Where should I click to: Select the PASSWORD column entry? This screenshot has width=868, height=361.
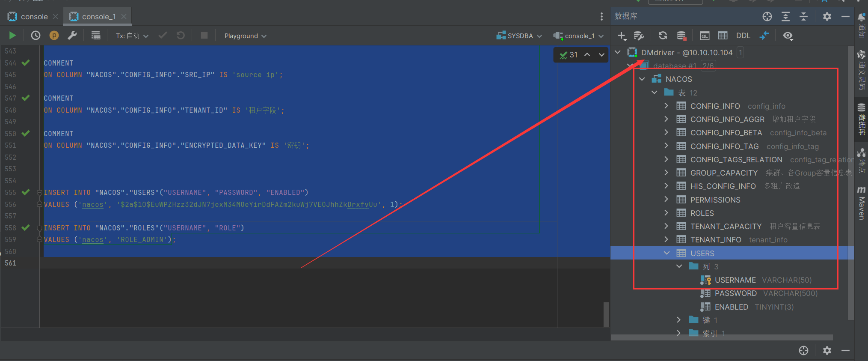[735, 293]
